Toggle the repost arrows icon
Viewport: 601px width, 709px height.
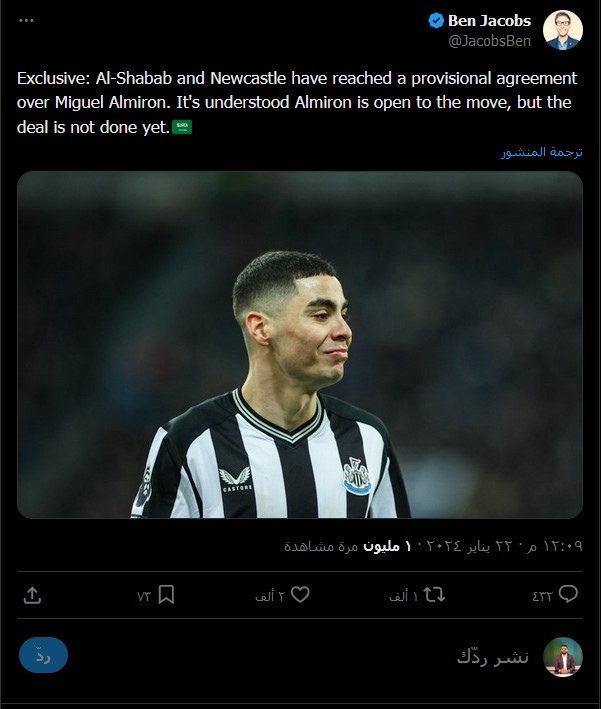(x=434, y=595)
